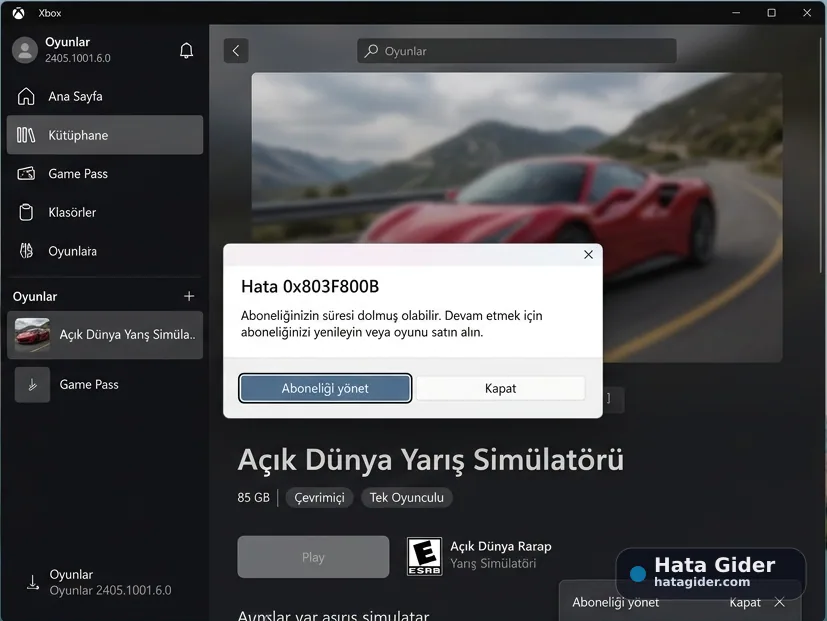Click Kapat in bottom notification
The height and width of the screenshot is (621, 827).
[745, 602]
